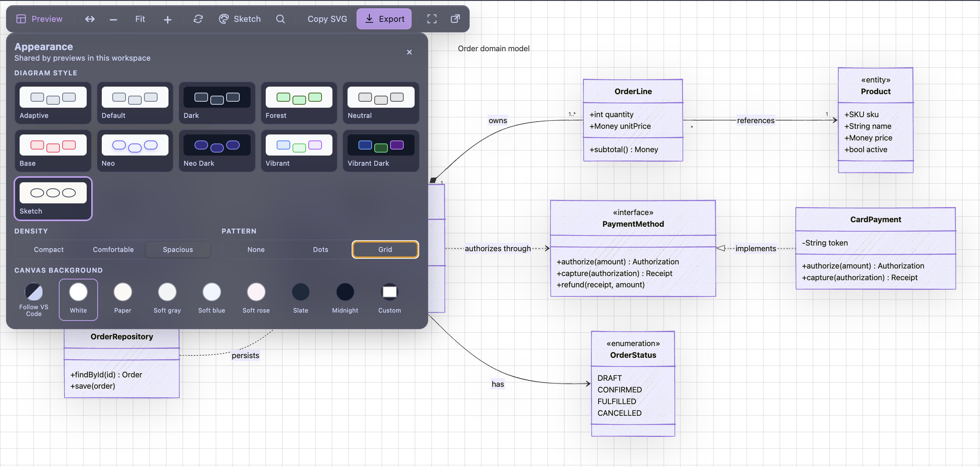
Task: Open preview in new window icon
Action: point(455,18)
